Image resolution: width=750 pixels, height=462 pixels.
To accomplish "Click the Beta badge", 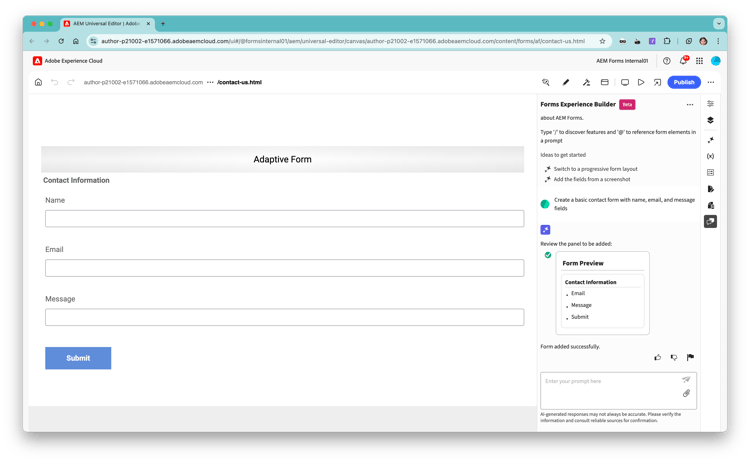I will (627, 104).
